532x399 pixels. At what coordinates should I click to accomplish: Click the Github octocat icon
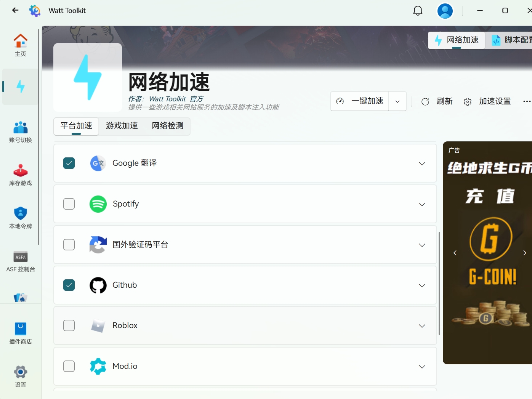coord(98,285)
